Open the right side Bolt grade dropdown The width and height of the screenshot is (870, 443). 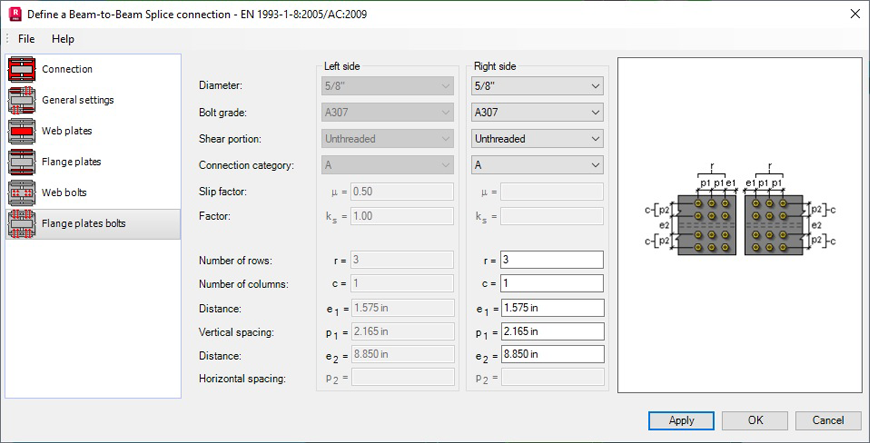point(537,113)
